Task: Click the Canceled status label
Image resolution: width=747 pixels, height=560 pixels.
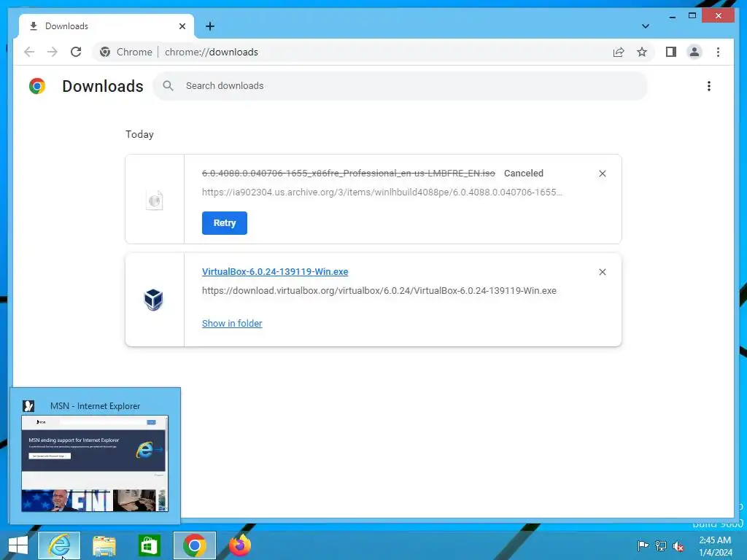Action: 524,174
